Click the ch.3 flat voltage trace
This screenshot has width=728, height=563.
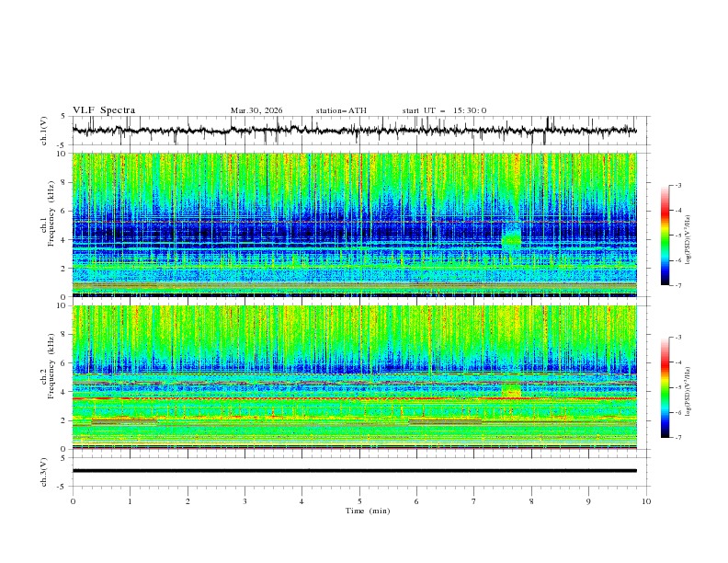point(354,471)
